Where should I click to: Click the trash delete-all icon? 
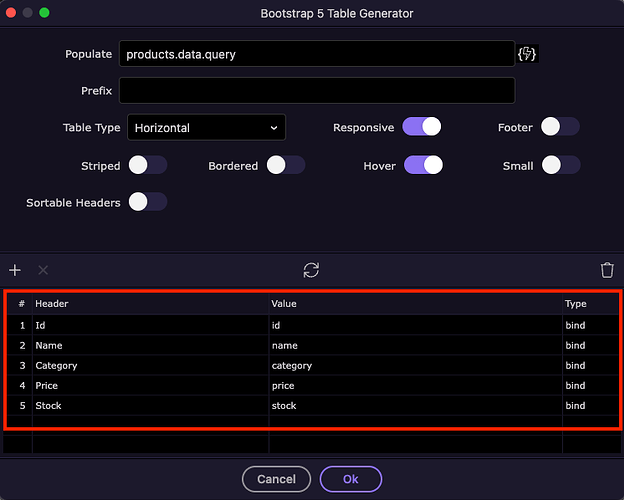coord(607,270)
